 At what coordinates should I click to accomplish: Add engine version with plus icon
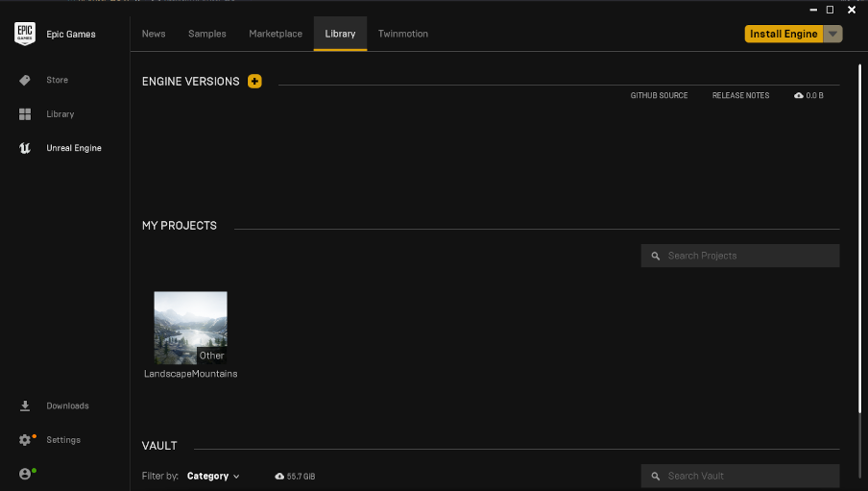click(x=254, y=82)
